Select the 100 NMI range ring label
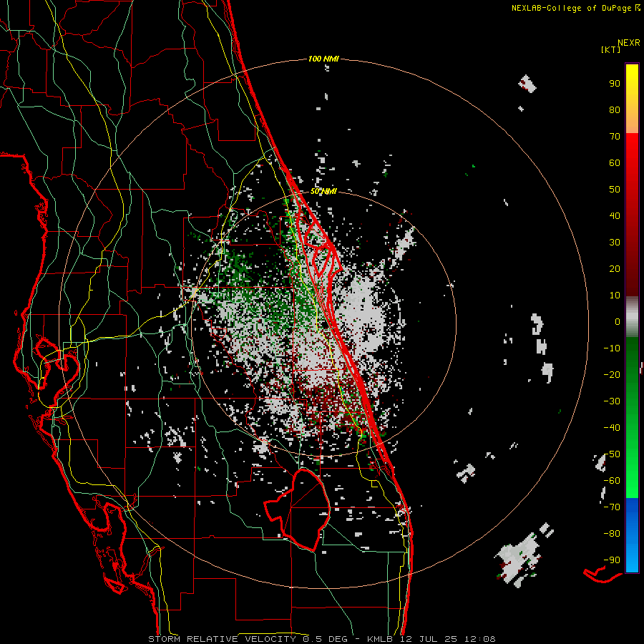The height and width of the screenshot is (644, 644). point(323,59)
